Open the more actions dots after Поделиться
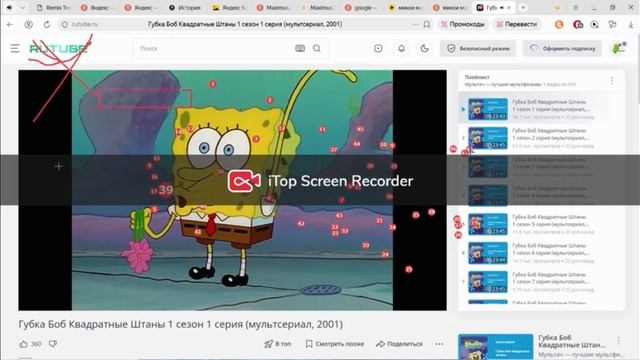The height and width of the screenshot is (360, 640). (x=439, y=344)
